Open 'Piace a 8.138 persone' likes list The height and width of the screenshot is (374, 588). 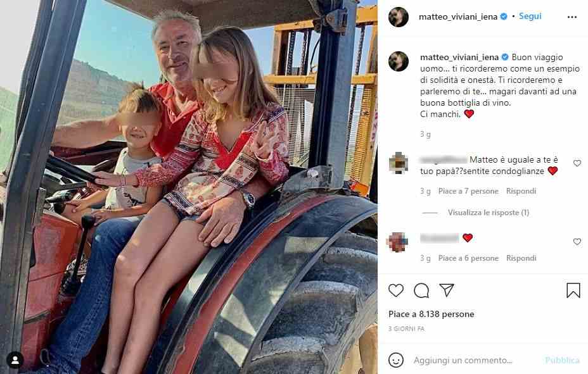tap(431, 314)
